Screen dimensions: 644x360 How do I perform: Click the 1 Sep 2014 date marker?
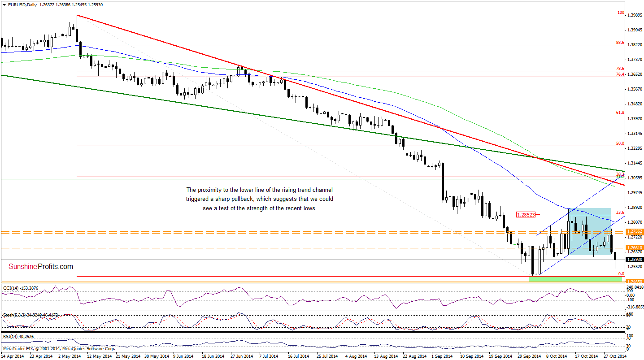(441, 356)
